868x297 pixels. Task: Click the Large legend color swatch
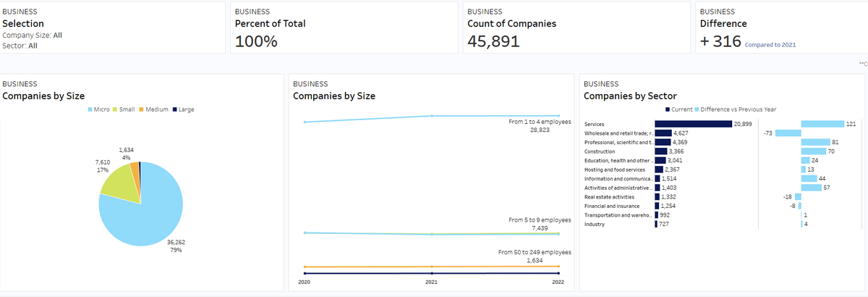point(174,109)
